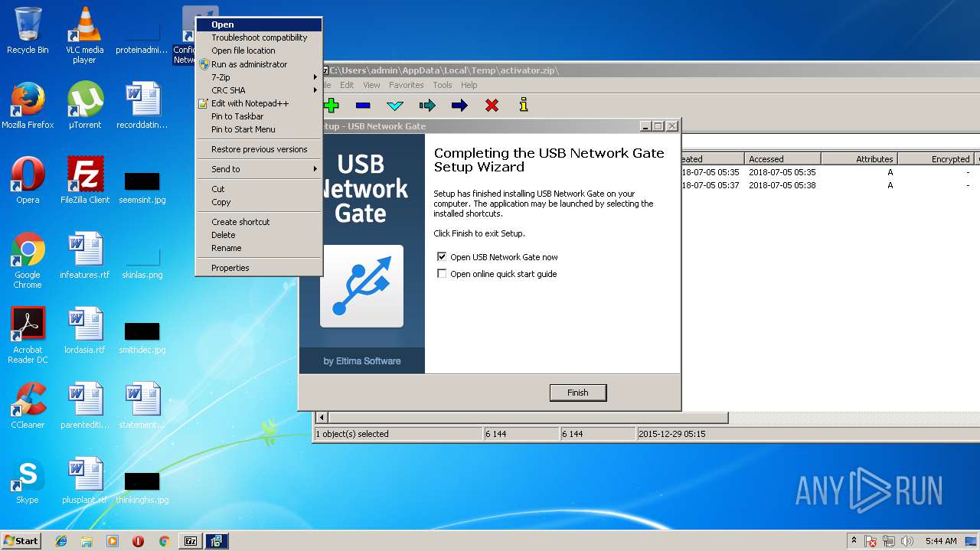Image resolution: width=980 pixels, height=551 pixels.
Task: Choose Open in the context menu
Action: (259, 24)
